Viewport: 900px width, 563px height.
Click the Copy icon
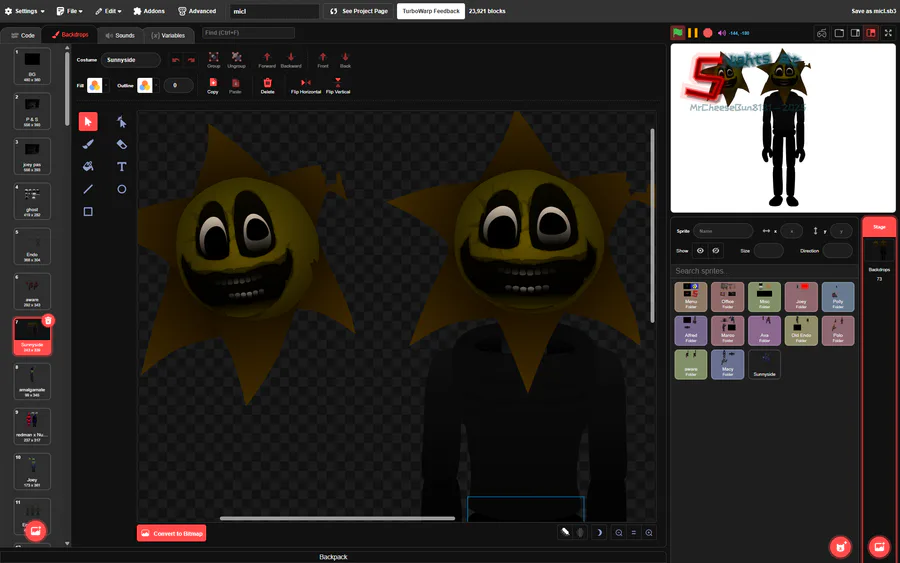(213, 86)
